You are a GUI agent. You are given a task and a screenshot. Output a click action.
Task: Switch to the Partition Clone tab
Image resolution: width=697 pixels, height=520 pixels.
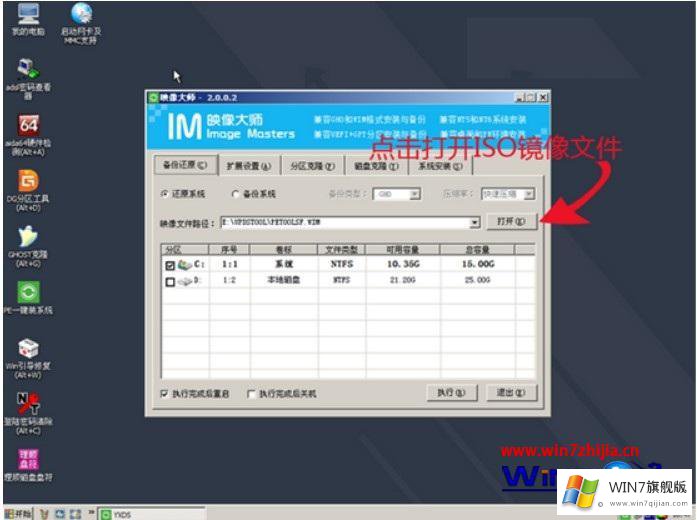(312, 166)
